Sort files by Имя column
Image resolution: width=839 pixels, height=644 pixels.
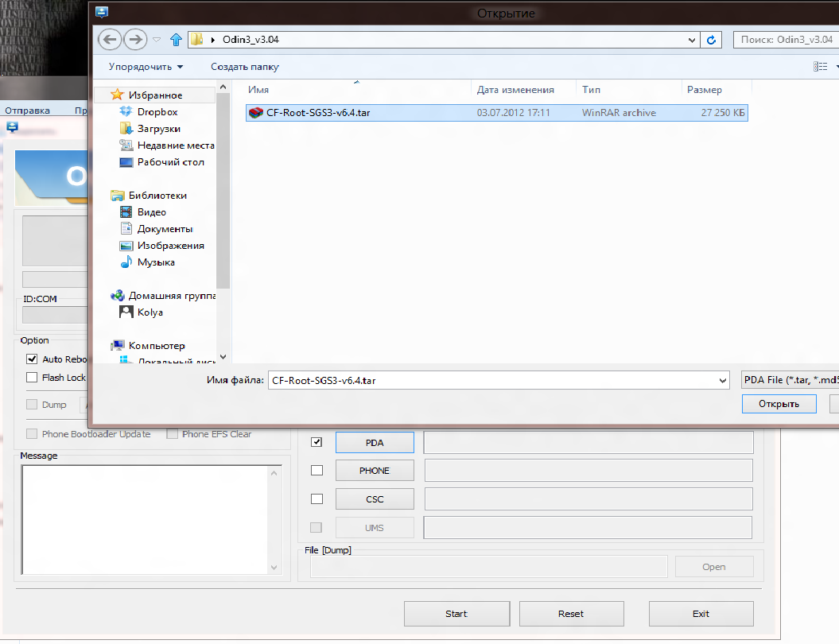[258, 90]
